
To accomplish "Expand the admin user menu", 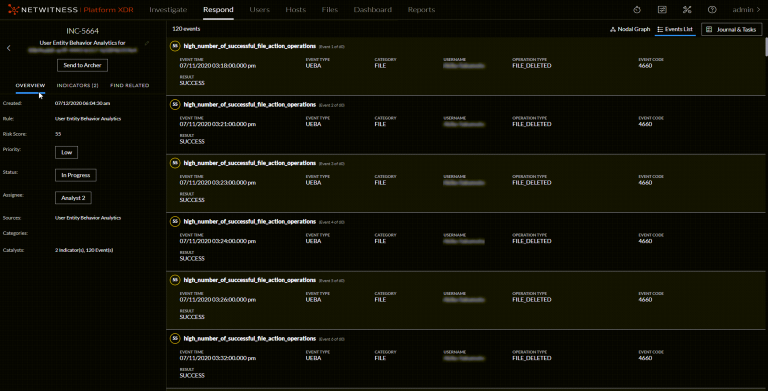I will 746,10.
